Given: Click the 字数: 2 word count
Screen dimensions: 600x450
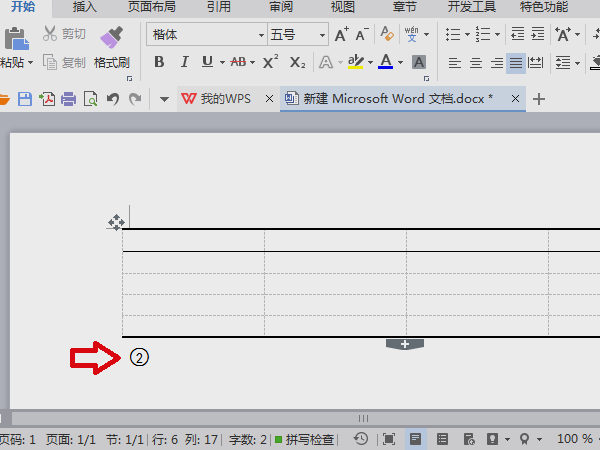Looking at the screenshot, I should 248,439.
